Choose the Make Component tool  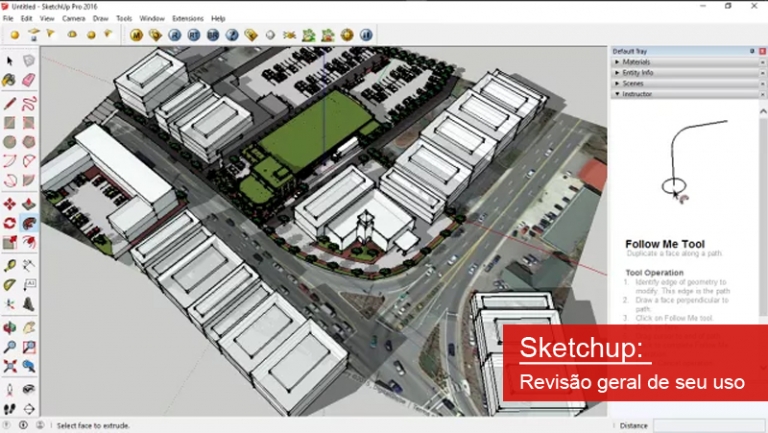click(x=29, y=61)
